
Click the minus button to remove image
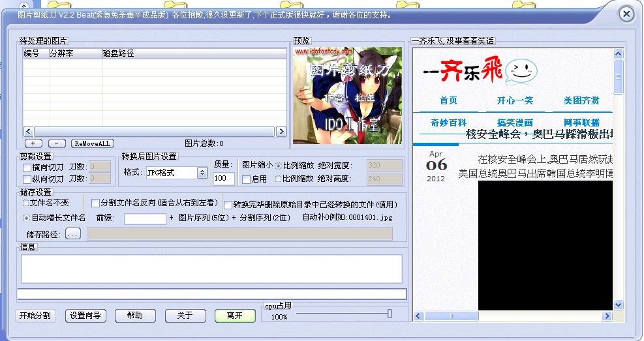57,143
